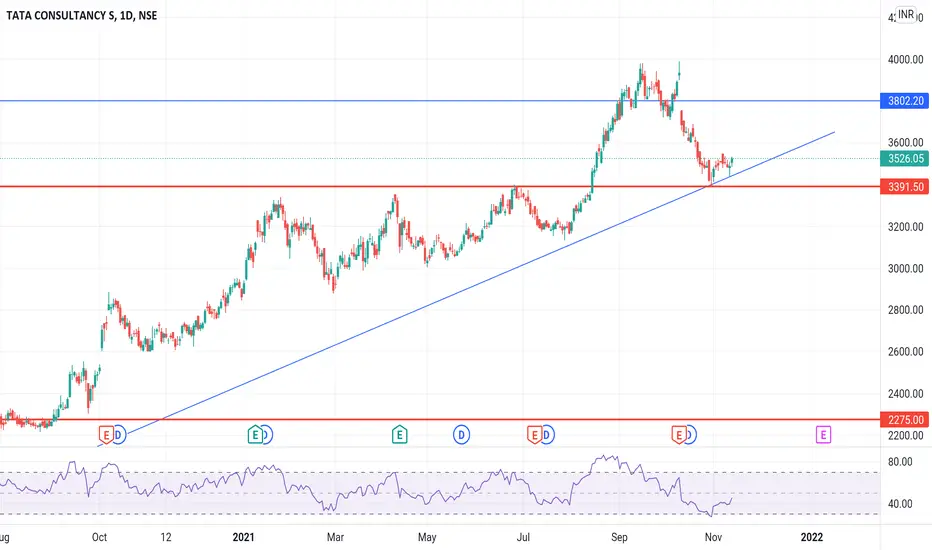Click the RSI 80.00 scale label
Screen dimensions: 932x550
[x=900, y=462]
